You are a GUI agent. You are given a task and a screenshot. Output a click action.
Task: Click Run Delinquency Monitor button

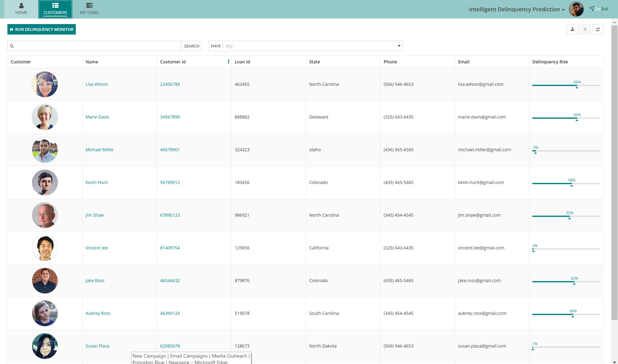click(x=41, y=29)
